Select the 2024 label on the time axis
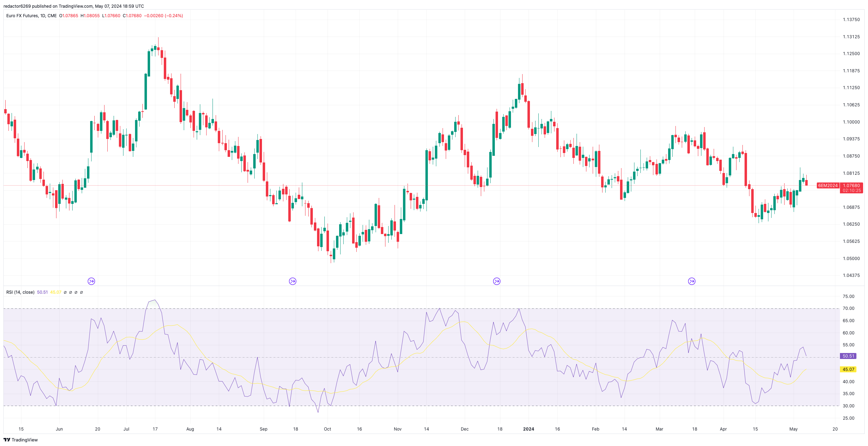Image resolution: width=868 pixels, height=446 pixels. click(529, 429)
